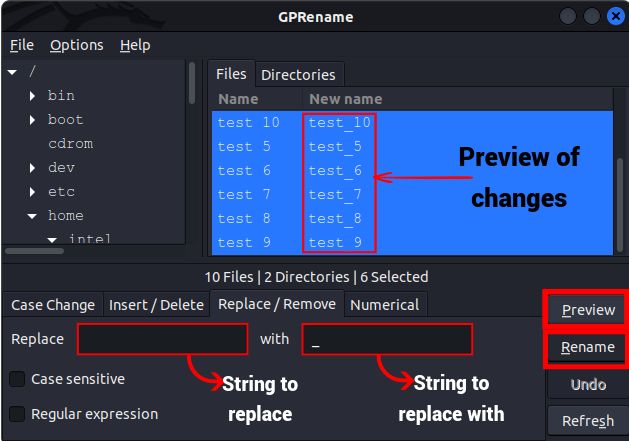Open the Case Change tab
This screenshot has width=629, height=441.
(x=53, y=305)
